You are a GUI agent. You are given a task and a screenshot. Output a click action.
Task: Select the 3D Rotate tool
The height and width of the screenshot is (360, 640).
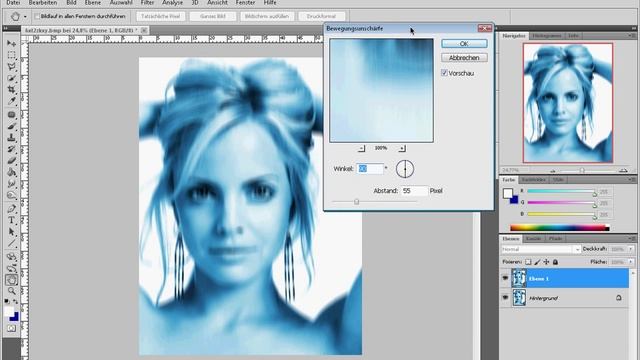coord(11,257)
